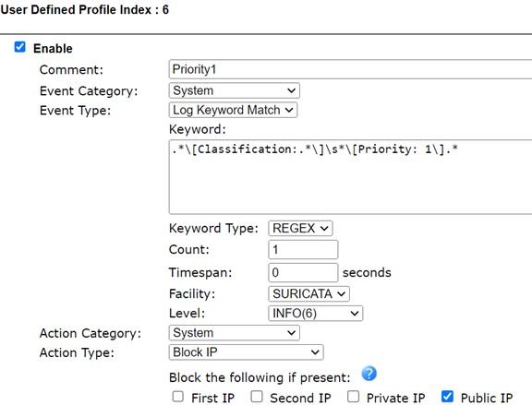Enable the Private IP checkbox
532x405 pixels.
coord(353,396)
